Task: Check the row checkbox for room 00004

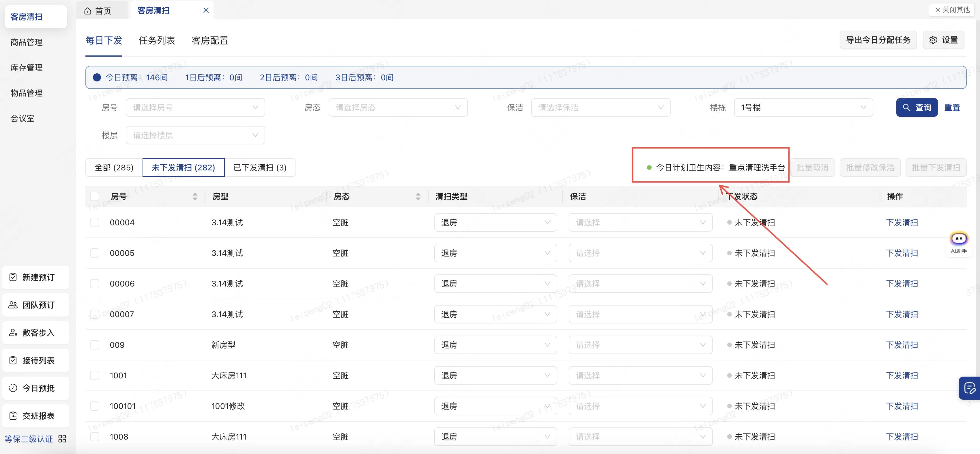Action: tap(94, 222)
